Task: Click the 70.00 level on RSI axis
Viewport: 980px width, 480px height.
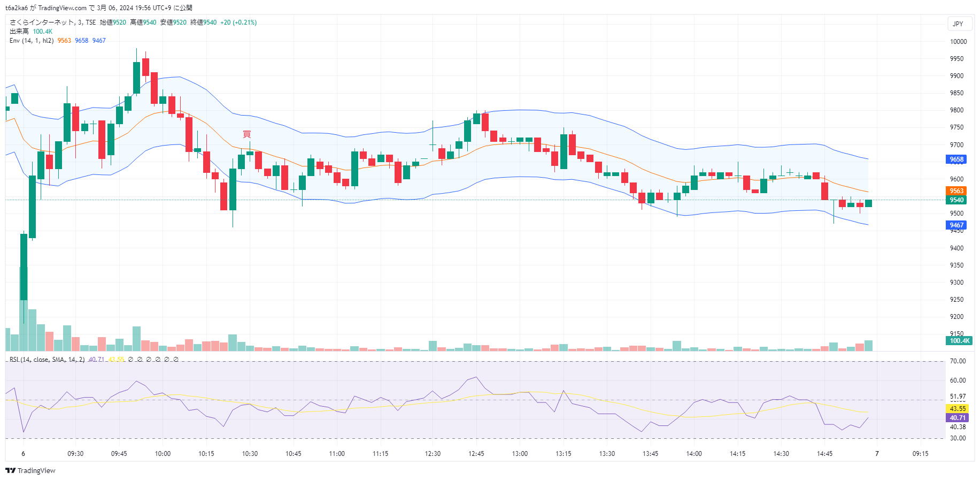Action: pyautogui.click(x=958, y=361)
